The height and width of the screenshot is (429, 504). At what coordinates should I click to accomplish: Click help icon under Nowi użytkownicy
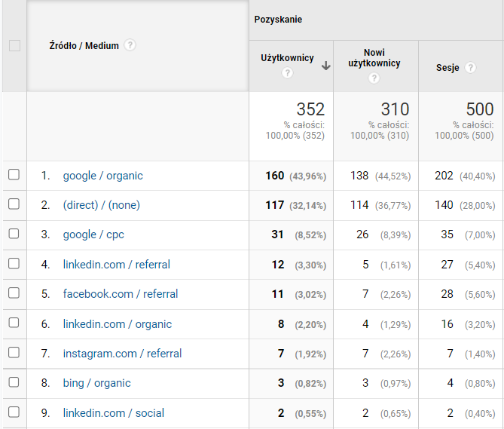pos(374,78)
